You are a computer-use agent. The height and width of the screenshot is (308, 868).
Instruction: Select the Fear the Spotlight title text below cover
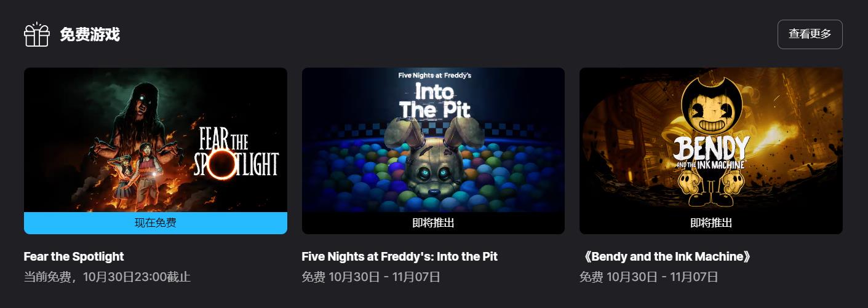pyautogui.click(x=74, y=256)
